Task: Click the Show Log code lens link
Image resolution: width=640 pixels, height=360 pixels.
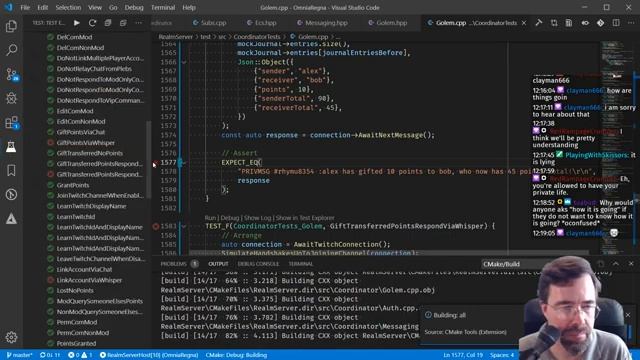Action: pyautogui.click(x=258, y=218)
